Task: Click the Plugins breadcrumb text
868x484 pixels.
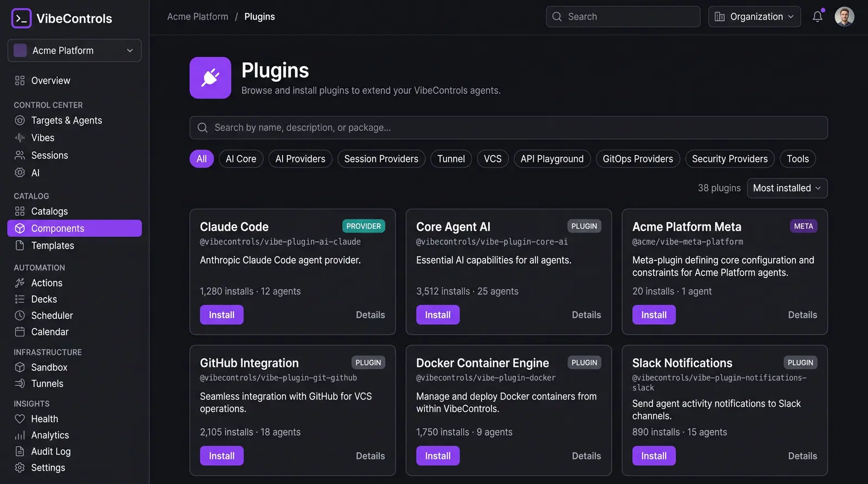Action: coord(259,17)
